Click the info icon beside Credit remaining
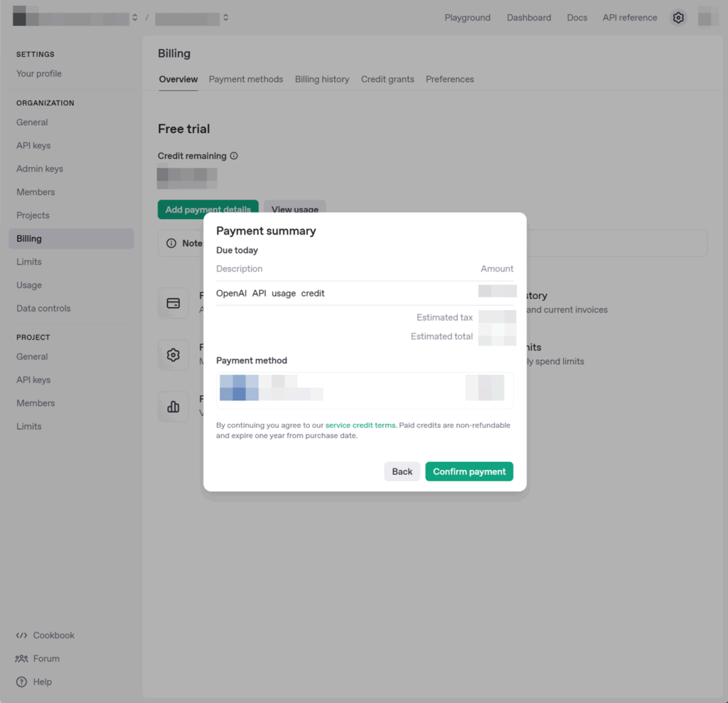The height and width of the screenshot is (703, 728). tap(232, 156)
